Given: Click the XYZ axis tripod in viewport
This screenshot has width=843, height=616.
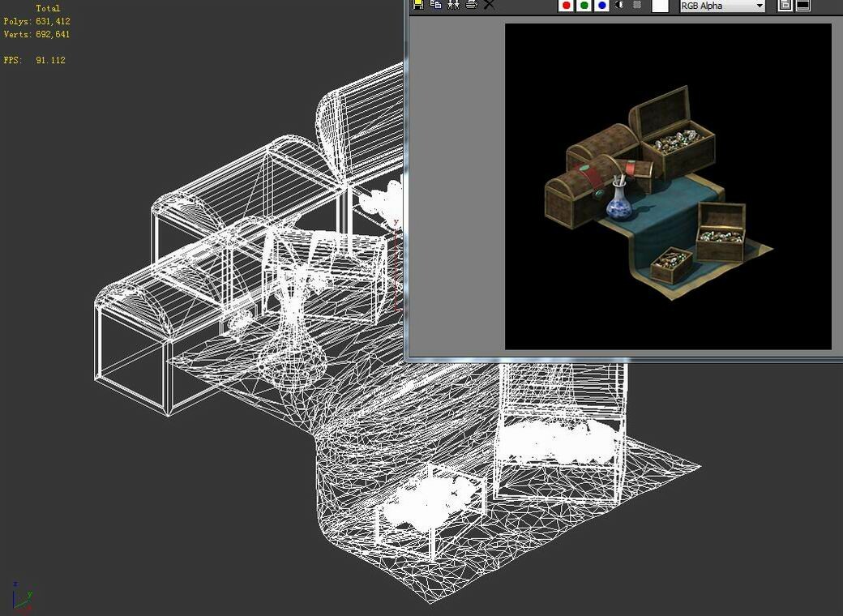Looking at the screenshot, I should [22, 597].
